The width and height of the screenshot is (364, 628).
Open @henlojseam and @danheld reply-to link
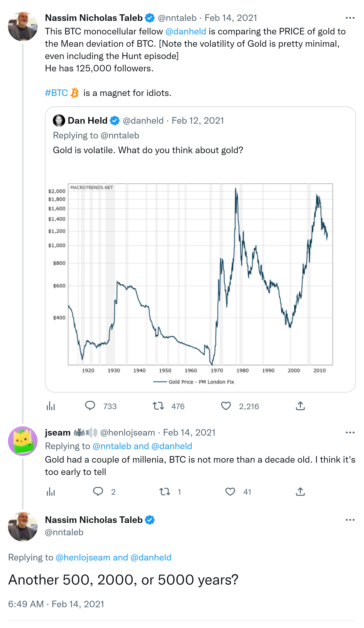click(x=113, y=557)
